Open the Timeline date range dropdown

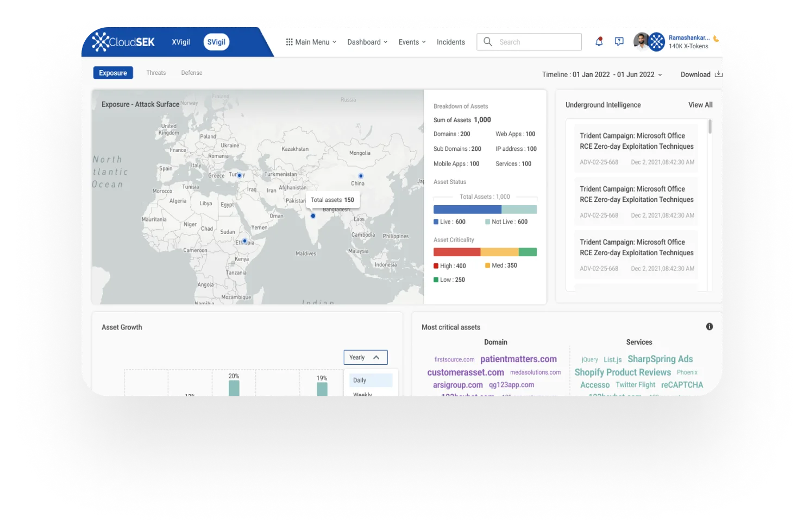(602, 75)
